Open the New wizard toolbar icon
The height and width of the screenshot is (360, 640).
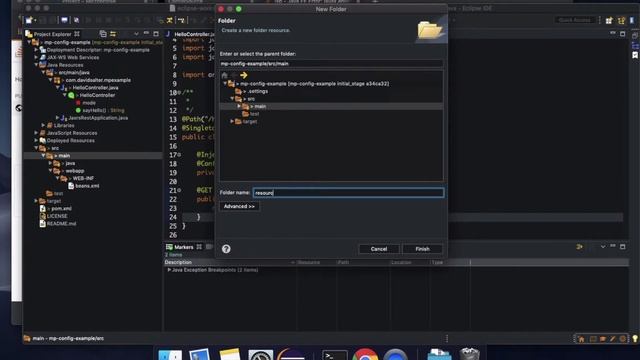pos(29,20)
